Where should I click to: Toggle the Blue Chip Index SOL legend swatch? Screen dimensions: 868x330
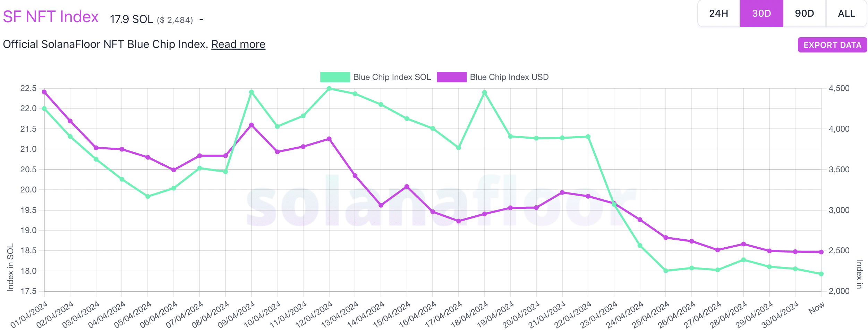click(x=335, y=77)
